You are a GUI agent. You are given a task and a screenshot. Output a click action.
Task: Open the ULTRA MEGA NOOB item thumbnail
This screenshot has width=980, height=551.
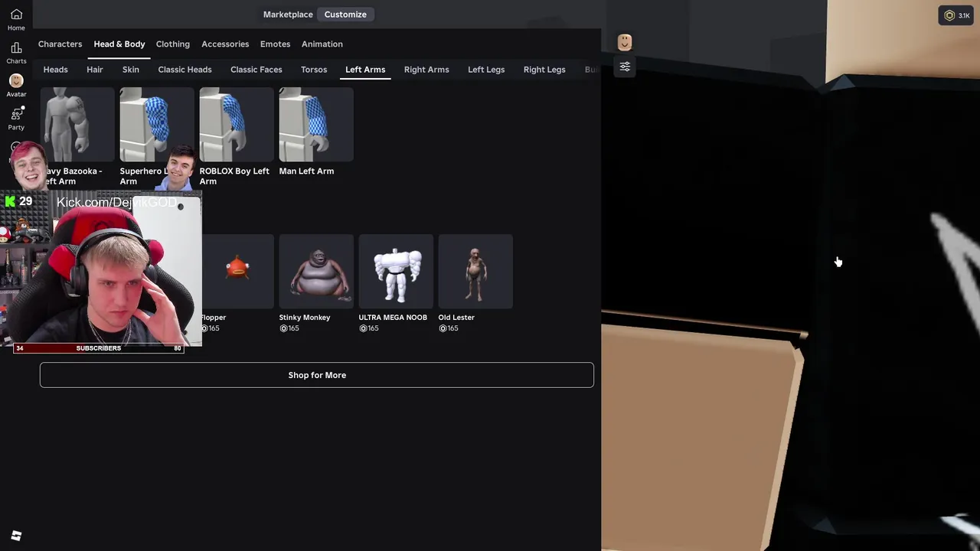click(x=396, y=271)
